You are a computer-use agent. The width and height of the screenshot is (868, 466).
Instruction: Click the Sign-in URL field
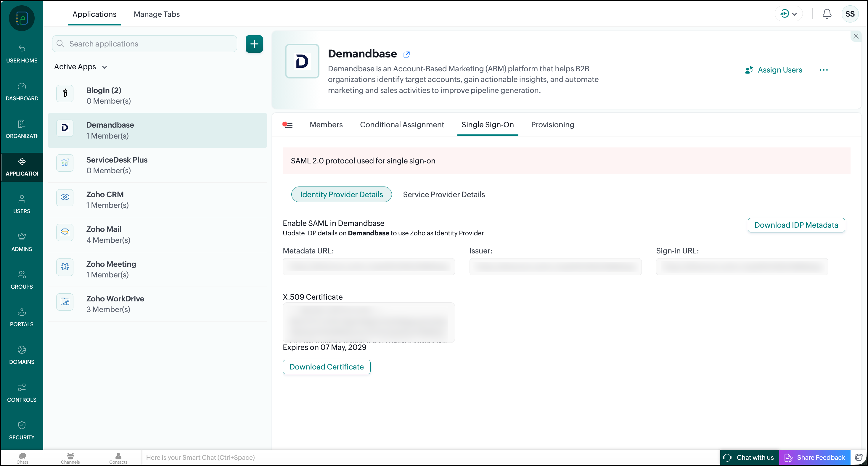(742, 267)
